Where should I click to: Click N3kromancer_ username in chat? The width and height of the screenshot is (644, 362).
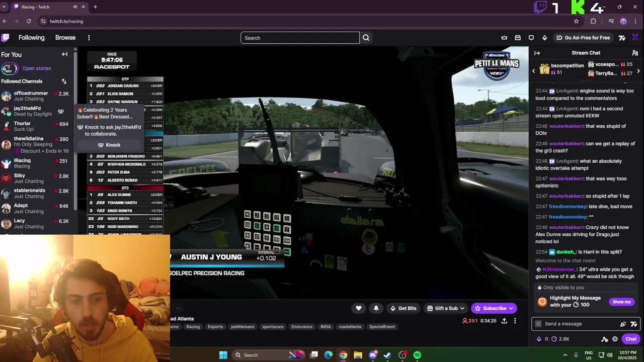tap(559, 269)
